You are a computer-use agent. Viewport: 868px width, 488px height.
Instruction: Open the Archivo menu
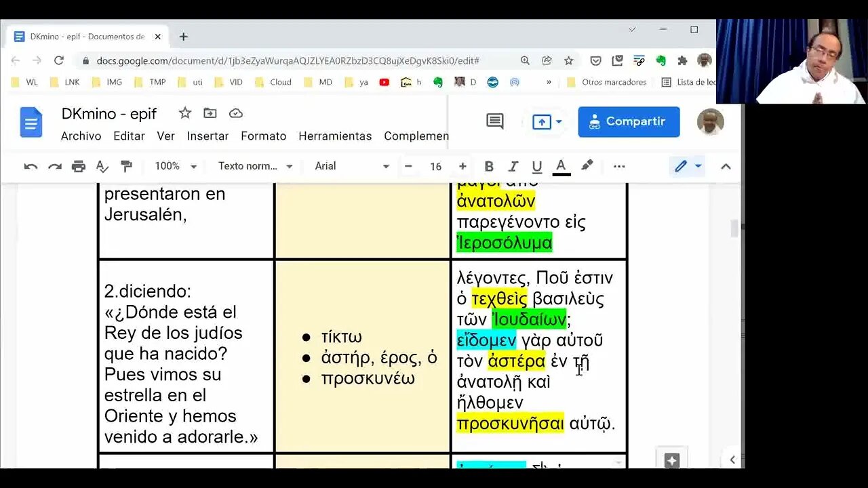pos(81,136)
